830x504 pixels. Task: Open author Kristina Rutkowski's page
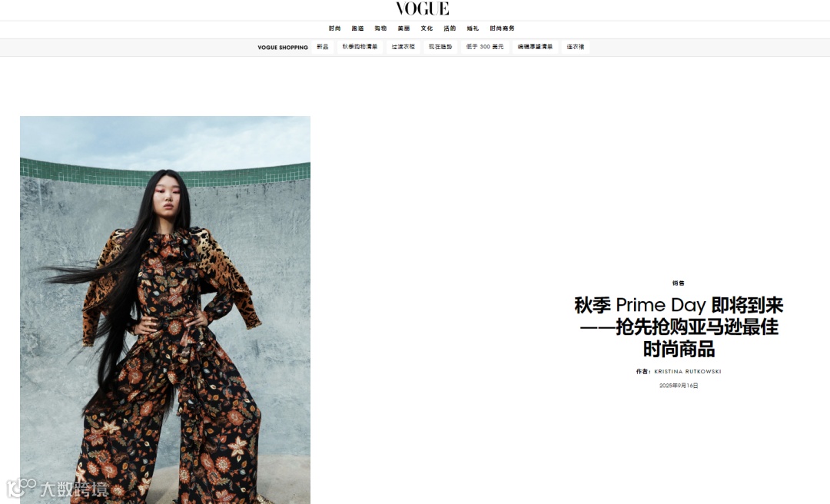(x=688, y=372)
